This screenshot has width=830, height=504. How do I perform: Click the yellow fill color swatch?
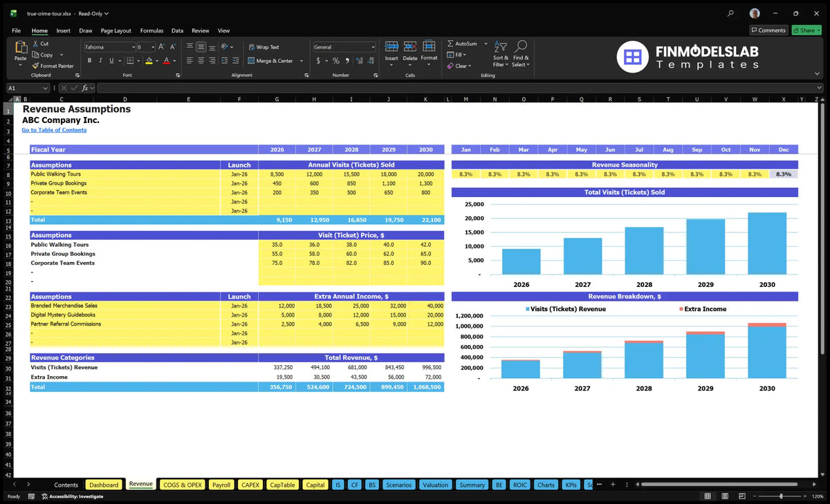point(149,61)
